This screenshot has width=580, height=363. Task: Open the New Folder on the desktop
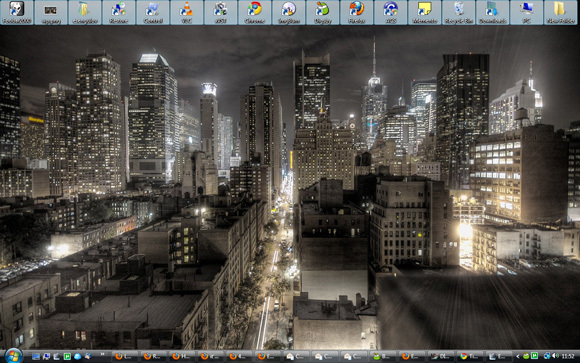click(560, 12)
